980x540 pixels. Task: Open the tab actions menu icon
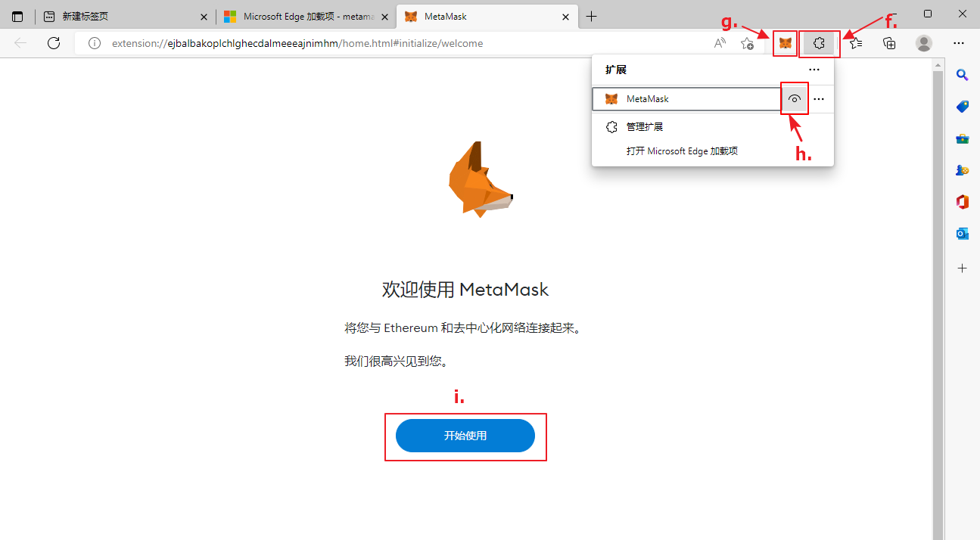click(17, 17)
